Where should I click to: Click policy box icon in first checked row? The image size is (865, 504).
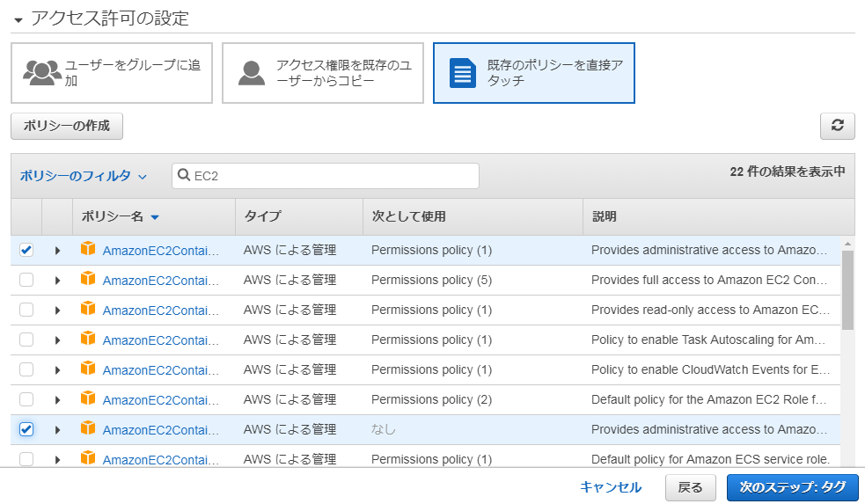(88, 249)
